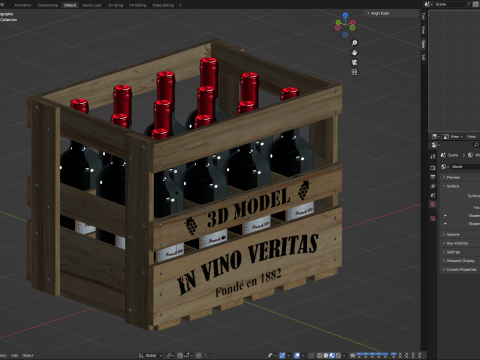Switch to the Compositing workspace tab
Screen dimensions: 480x360
point(48,5)
